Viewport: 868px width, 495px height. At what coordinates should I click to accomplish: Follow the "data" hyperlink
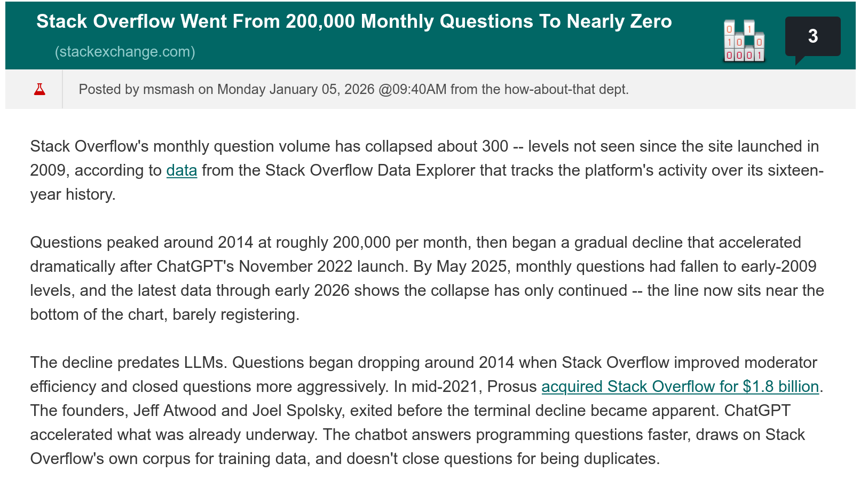point(182,170)
